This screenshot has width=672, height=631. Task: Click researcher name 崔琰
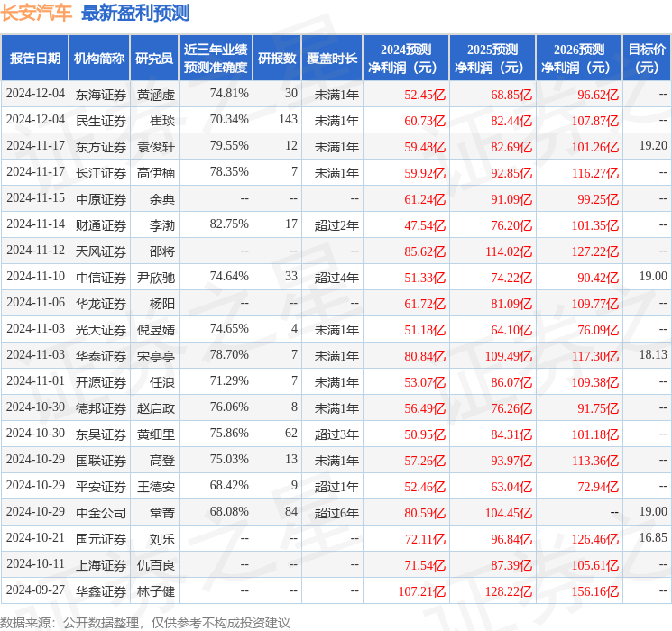[x=162, y=121]
